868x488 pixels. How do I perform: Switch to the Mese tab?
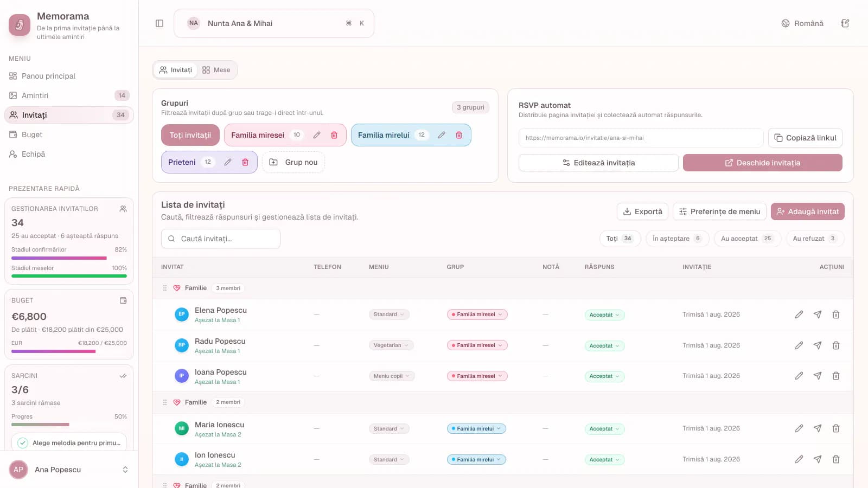[216, 70]
